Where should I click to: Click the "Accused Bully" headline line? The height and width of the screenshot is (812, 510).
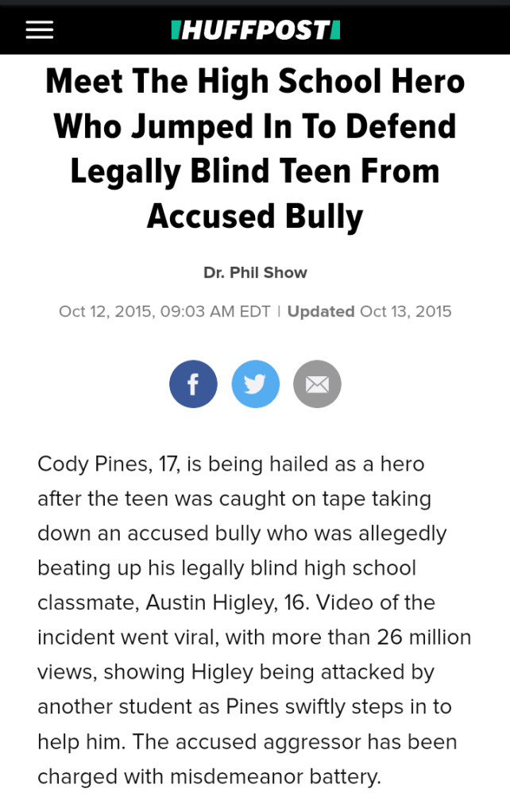coord(255,216)
